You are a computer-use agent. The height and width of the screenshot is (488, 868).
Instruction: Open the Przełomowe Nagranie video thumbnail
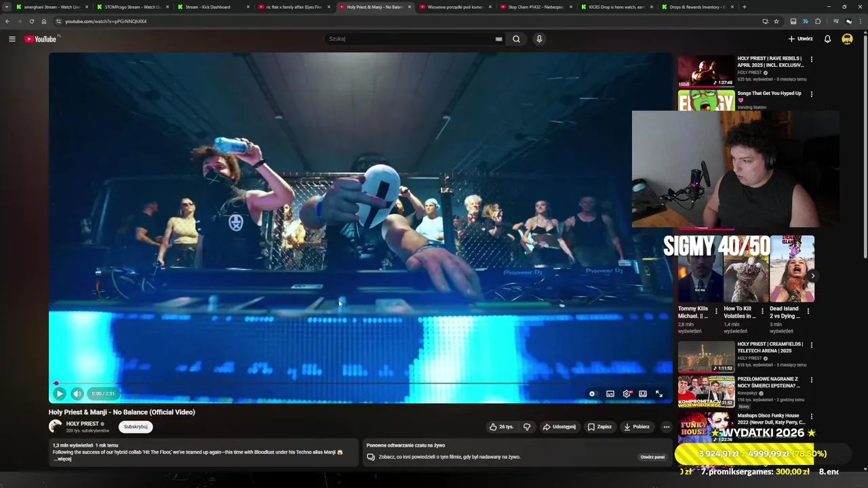pos(706,392)
